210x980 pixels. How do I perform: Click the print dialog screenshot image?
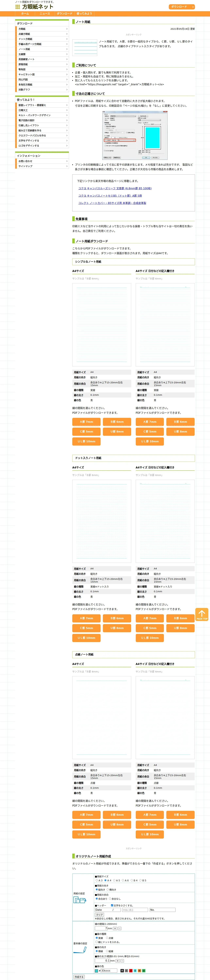pos(135,135)
